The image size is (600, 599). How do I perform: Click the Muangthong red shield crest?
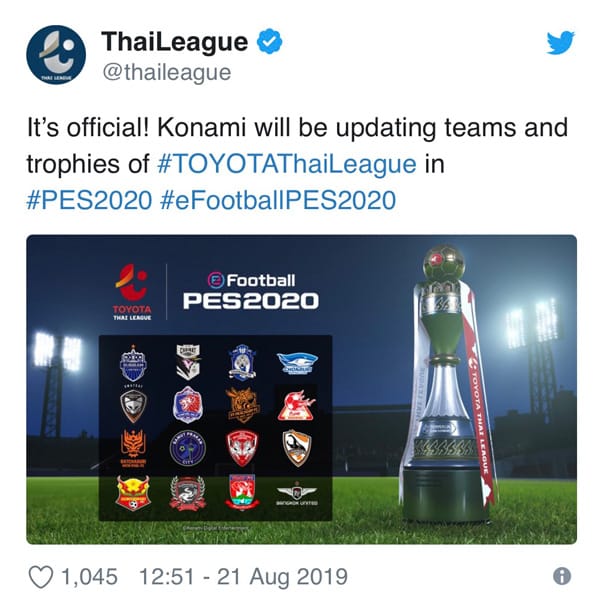coord(242,448)
